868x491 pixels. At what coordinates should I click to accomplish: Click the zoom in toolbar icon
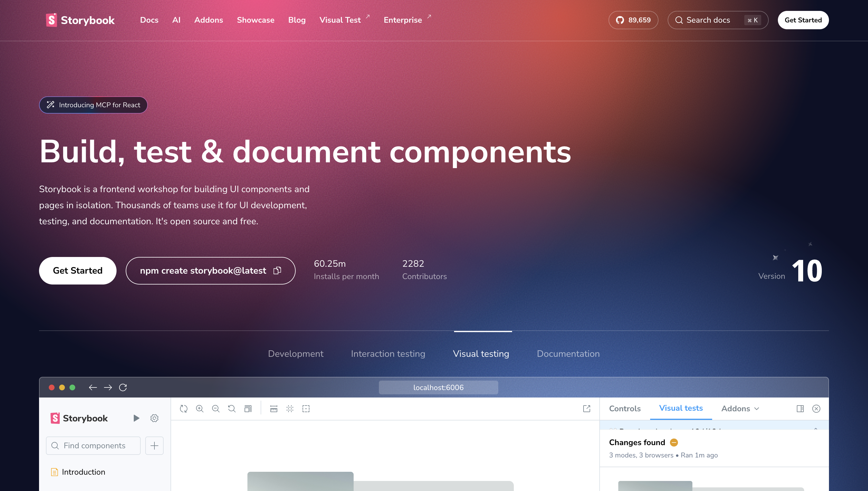(199, 409)
